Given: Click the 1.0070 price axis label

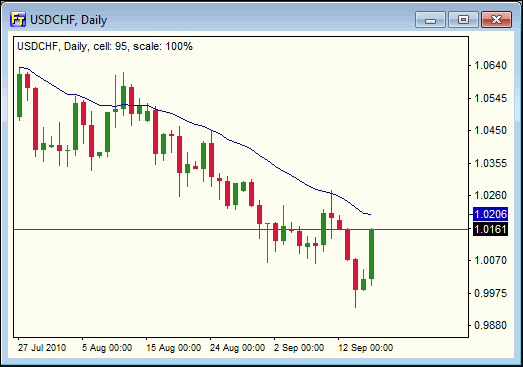Looking at the screenshot, I should coord(490,260).
